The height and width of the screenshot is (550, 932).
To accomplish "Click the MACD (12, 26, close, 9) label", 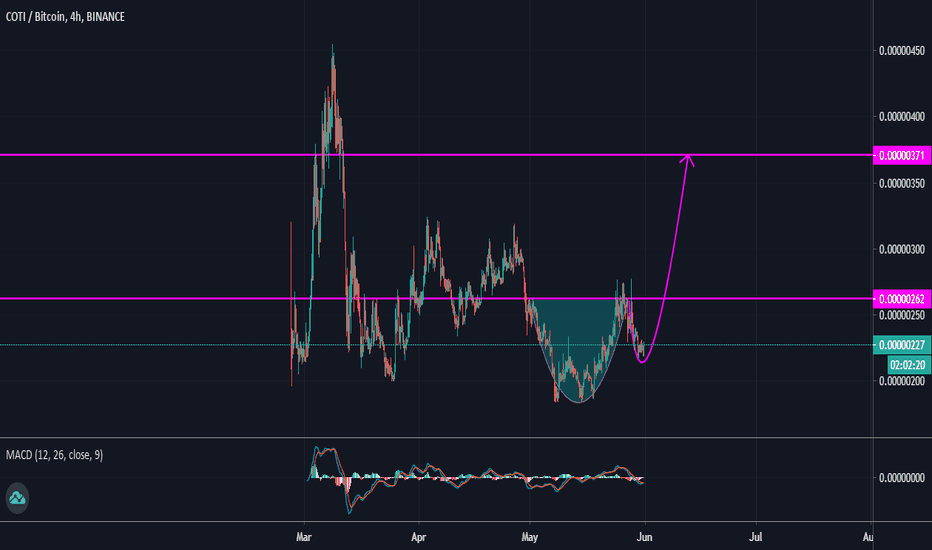I will (54, 455).
